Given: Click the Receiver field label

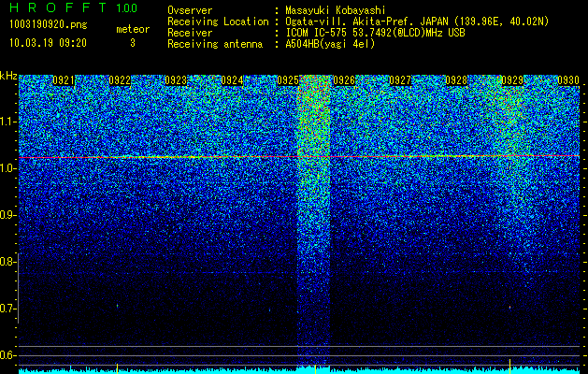Looking at the screenshot, I should click(x=190, y=33).
